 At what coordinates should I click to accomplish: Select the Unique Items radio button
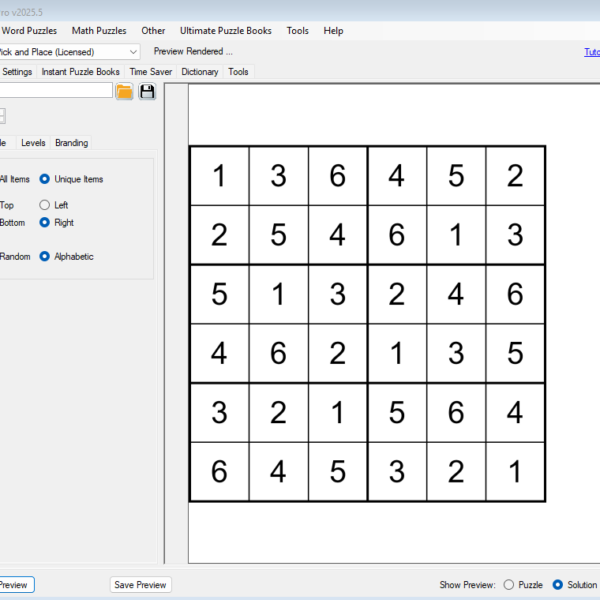[x=45, y=179]
